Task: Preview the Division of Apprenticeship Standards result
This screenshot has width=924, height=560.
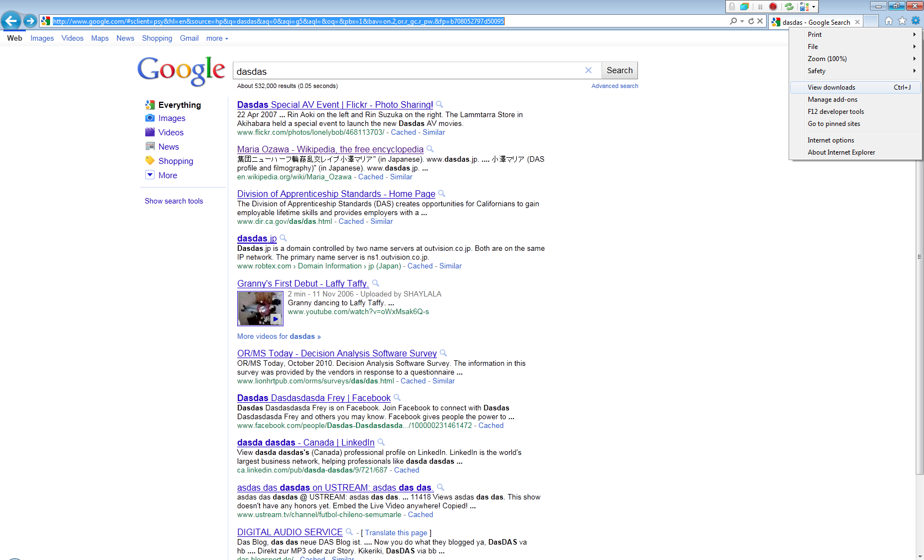Action: click(x=442, y=194)
